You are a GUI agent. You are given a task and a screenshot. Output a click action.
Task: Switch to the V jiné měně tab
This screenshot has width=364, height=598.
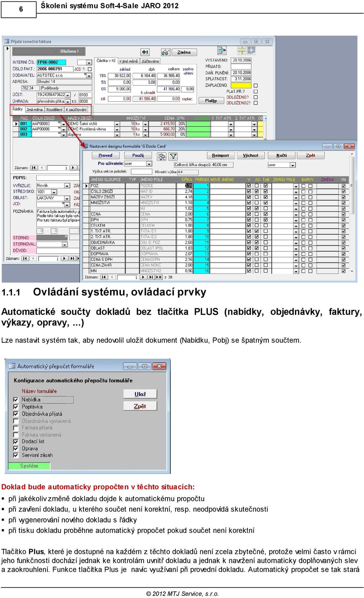(129, 61)
